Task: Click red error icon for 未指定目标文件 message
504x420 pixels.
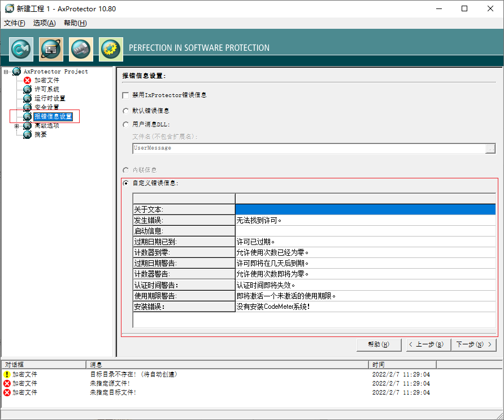Action: pos(7,392)
